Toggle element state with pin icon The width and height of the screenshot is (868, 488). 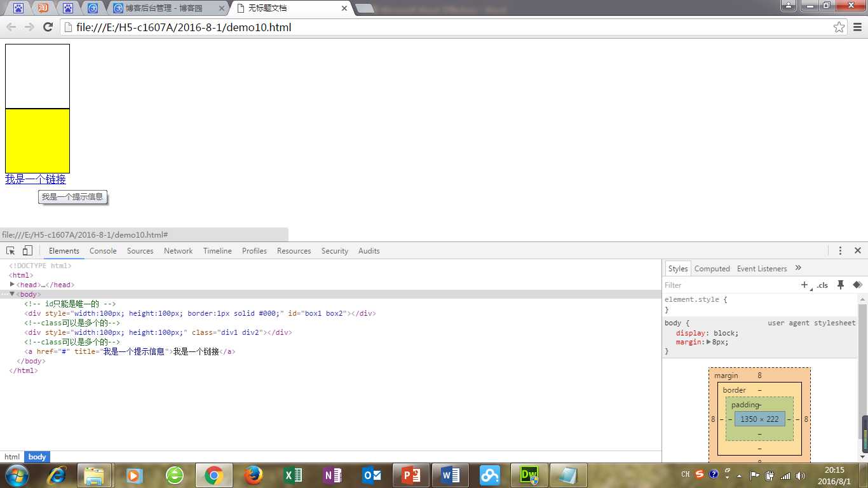click(x=840, y=285)
